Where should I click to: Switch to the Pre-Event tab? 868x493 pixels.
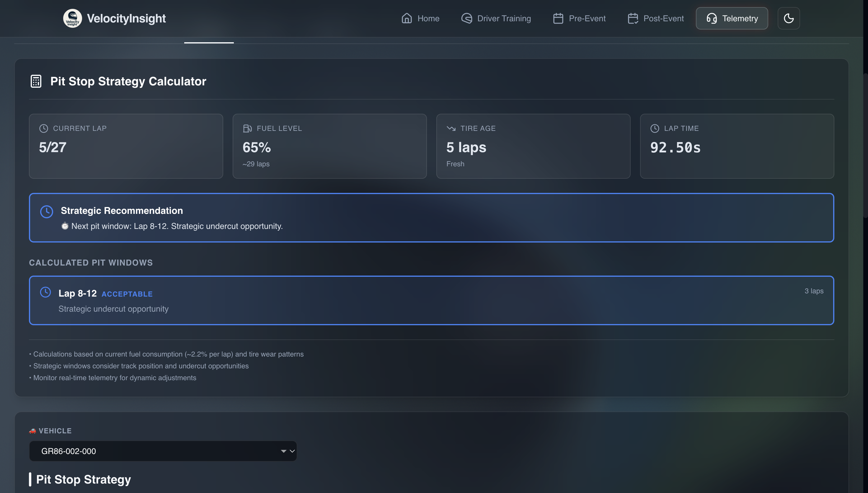click(x=579, y=18)
